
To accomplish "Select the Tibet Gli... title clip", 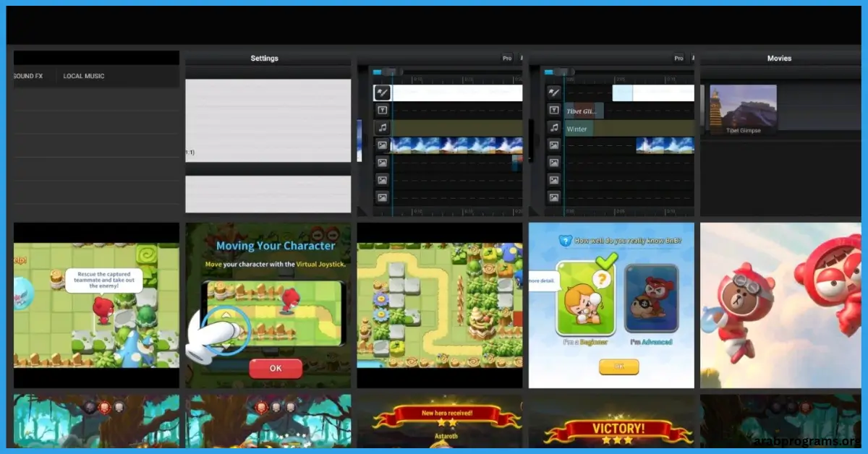I will pyautogui.click(x=584, y=111).
